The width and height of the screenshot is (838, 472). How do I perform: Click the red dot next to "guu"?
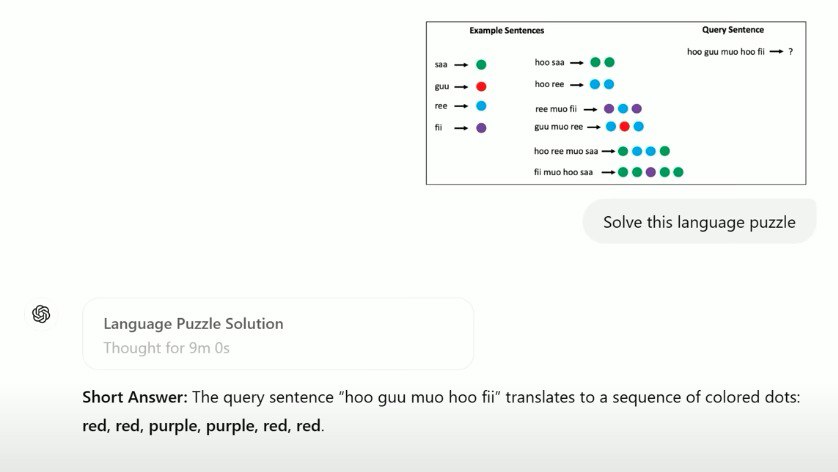[x=481, y=87]
